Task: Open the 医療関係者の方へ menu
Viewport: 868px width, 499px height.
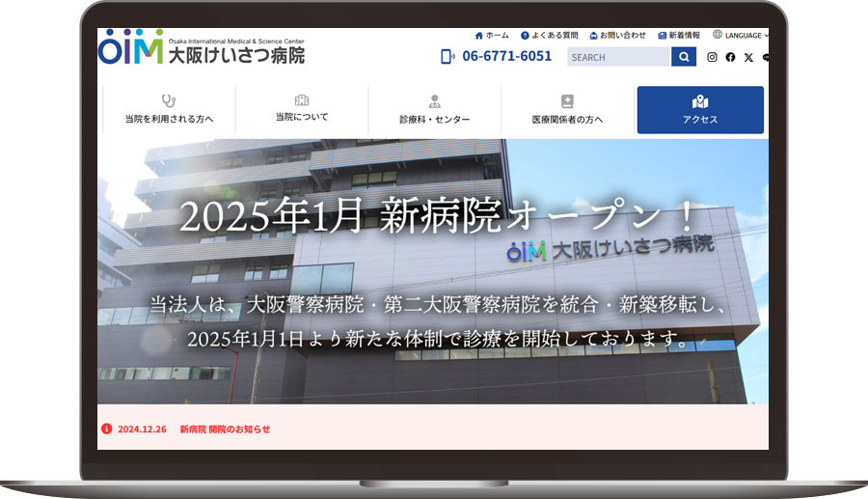Action: point(567,110)
